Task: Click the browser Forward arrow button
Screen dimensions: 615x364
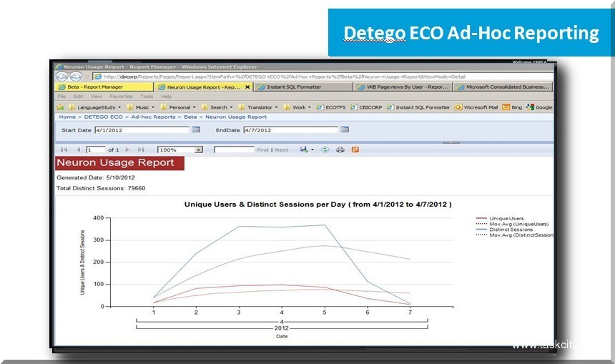Action: (75, 77)
